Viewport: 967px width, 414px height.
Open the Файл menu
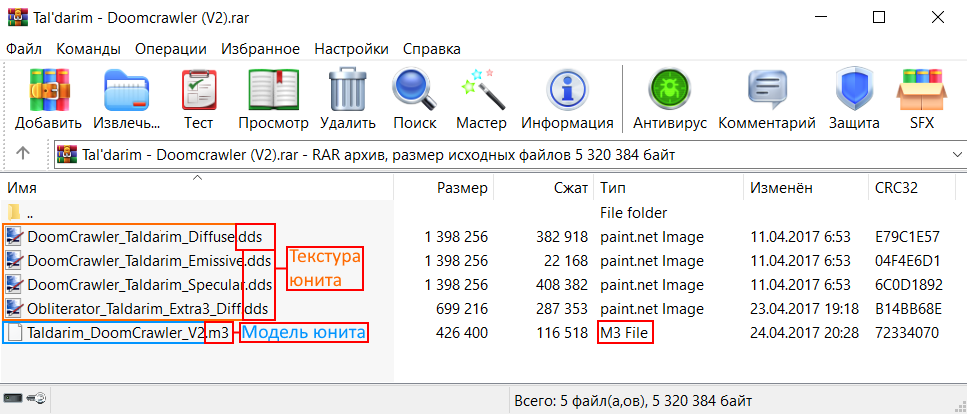(23, 49)
